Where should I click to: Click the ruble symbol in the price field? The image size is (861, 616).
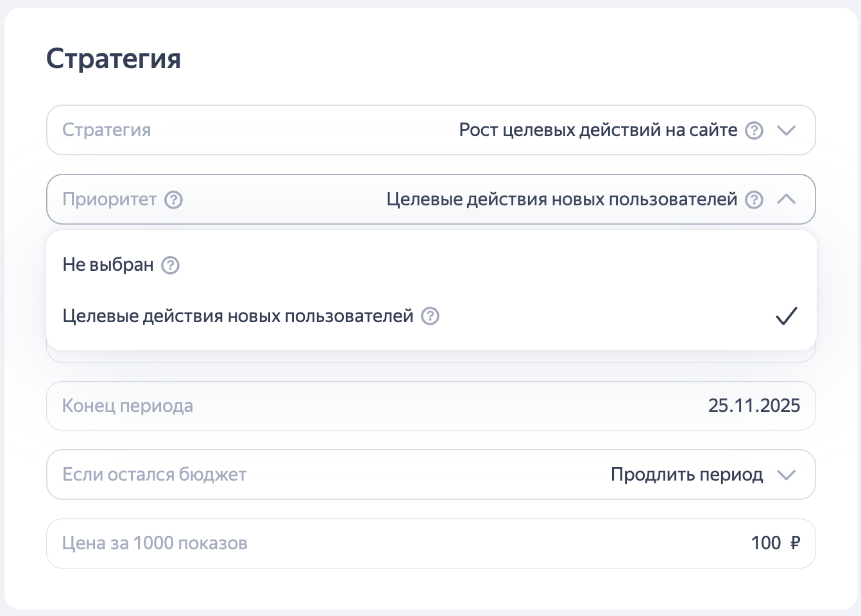(x=796, y=543)
